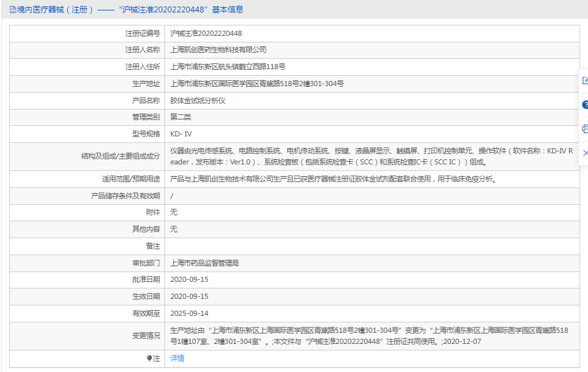
Task: Select the 无 value in the 附件 row
Action: point(174,212)
